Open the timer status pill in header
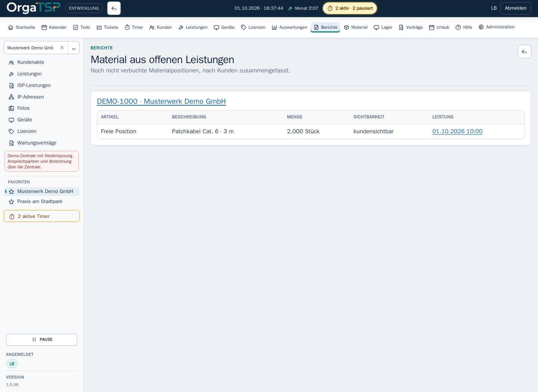The image size is (538, 392). click(x=350, y=8)
